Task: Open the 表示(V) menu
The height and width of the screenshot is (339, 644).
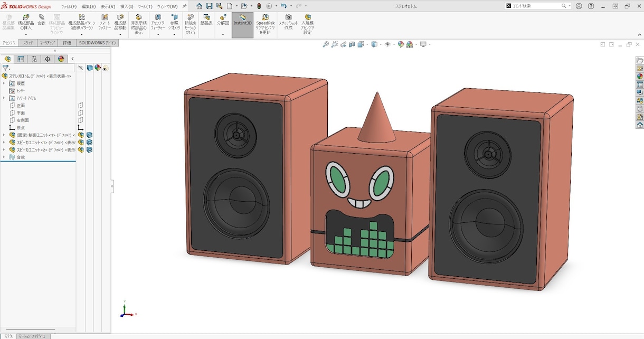Action: [x=108, y=6]
